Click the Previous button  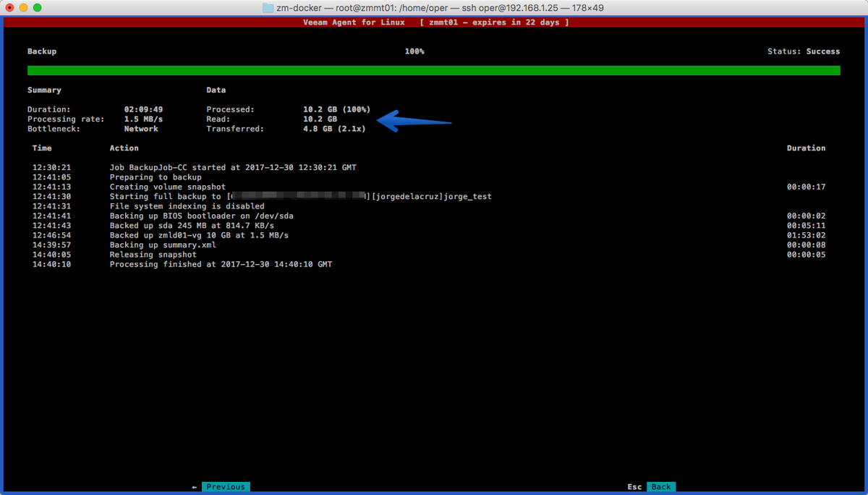226,487
